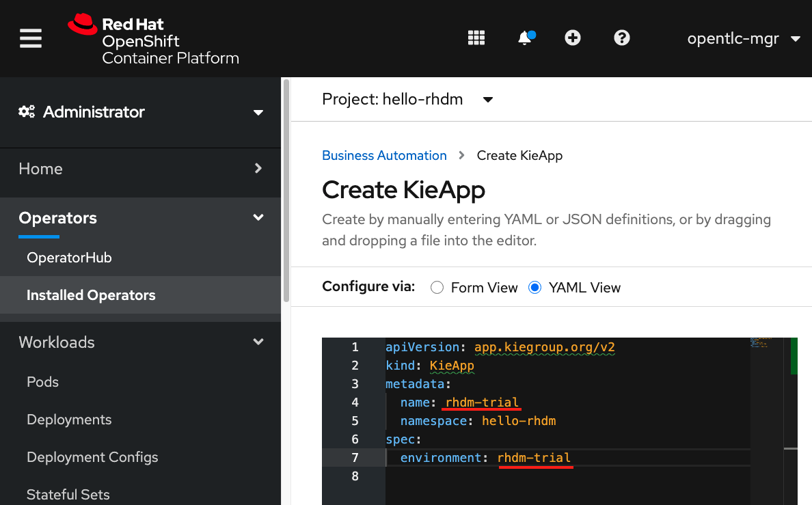812x505 pixels.
Task: Click the Business Automation breadcrumb link
Action: [x=384, y=156]
